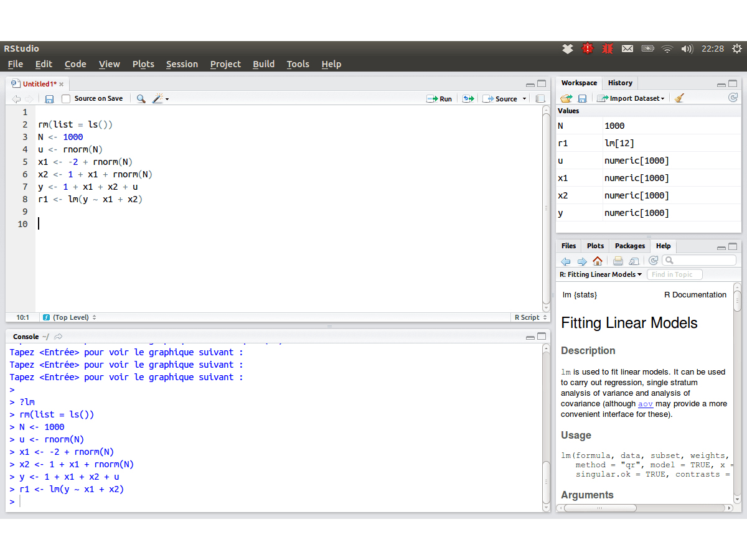Follow the 'aov' link in help description
The height and width of the screenshot is (560, 747).
(x=645, y=404)
